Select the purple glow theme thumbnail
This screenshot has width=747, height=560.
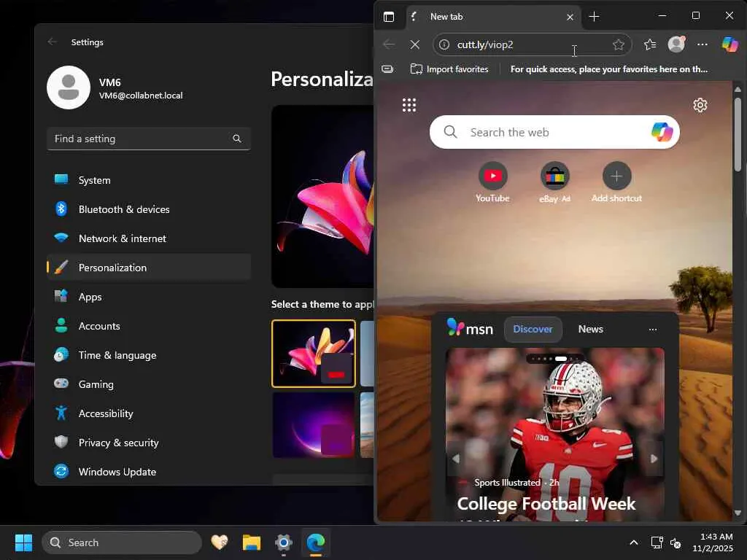coord(314,425)
